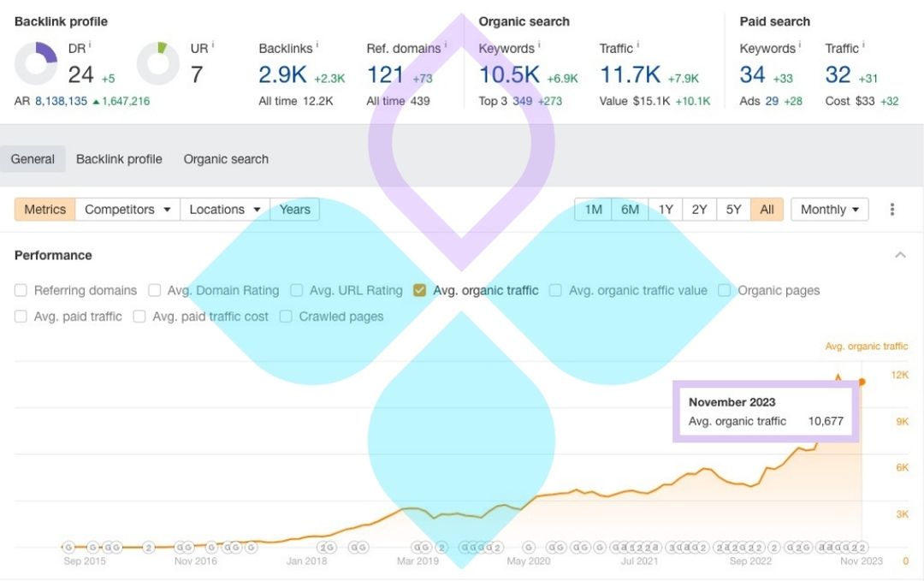Enable the Crawled pages checkbox
This screenshot has width=924, height=581.
click(x=286, y=317)
